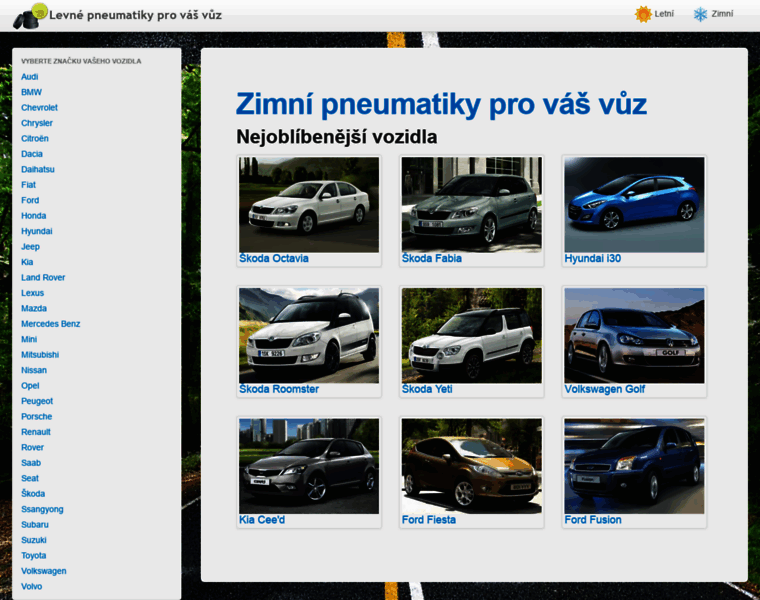Open the Mini brand link

(x=29, y=339)
